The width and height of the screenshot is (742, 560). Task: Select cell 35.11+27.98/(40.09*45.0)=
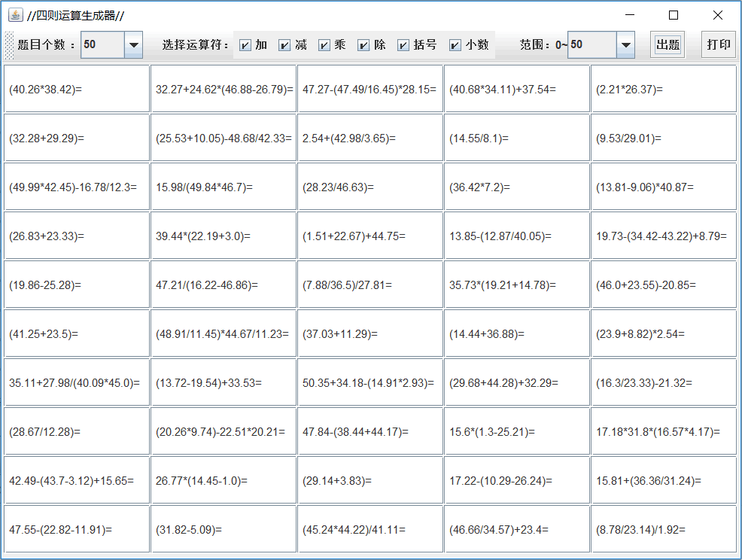(77, 382)
